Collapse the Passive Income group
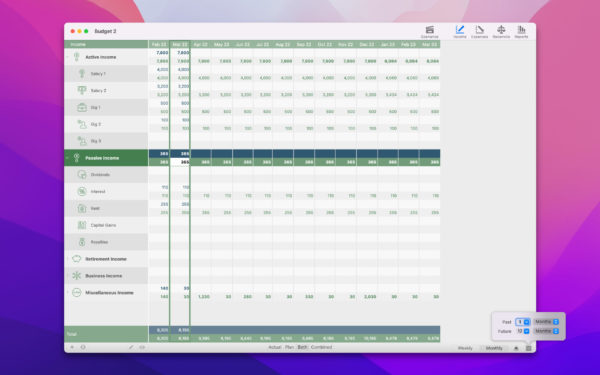 pos(67,158)
